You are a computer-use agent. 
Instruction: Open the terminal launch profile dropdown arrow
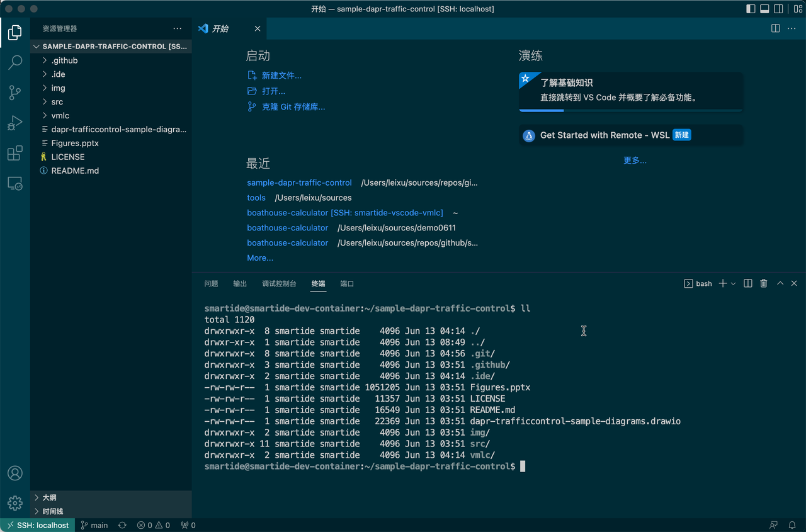[x=733, y=284]
